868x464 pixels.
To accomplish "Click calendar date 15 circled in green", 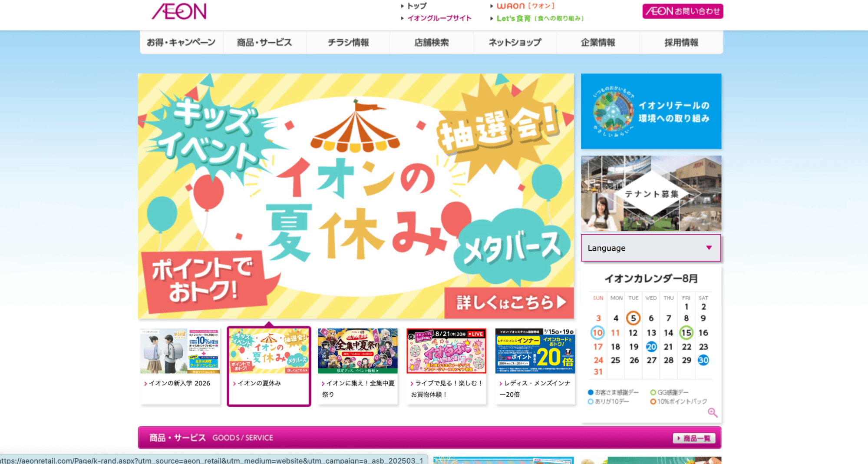I will [x=686, y=333].
